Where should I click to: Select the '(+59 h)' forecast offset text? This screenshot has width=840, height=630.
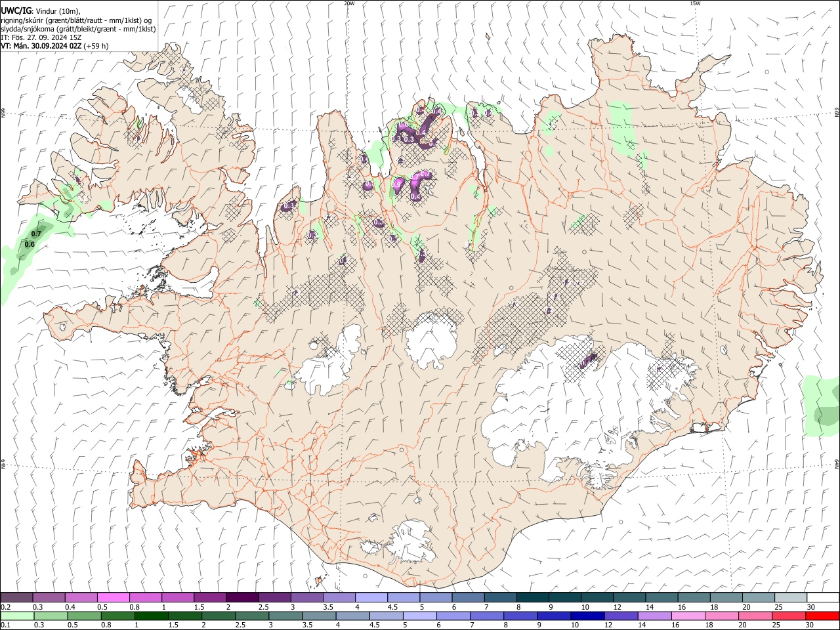(x=96, y=46)
